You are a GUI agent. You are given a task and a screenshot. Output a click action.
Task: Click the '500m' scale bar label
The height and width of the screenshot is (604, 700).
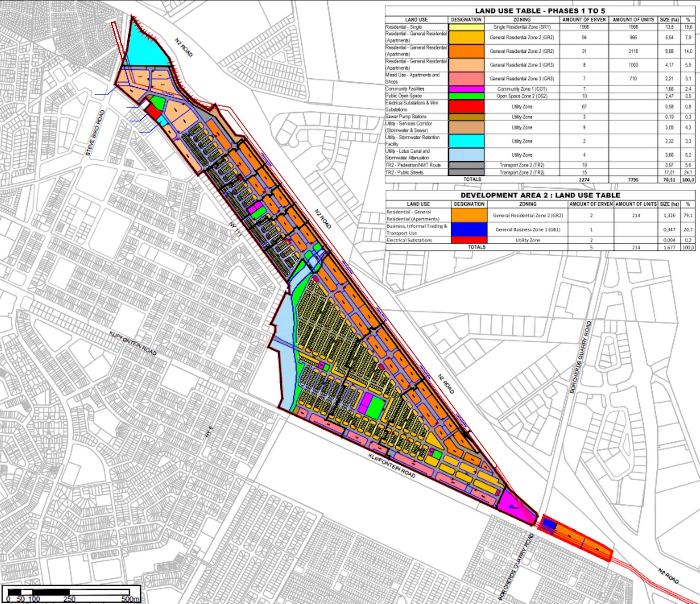(x=131, y=599)
